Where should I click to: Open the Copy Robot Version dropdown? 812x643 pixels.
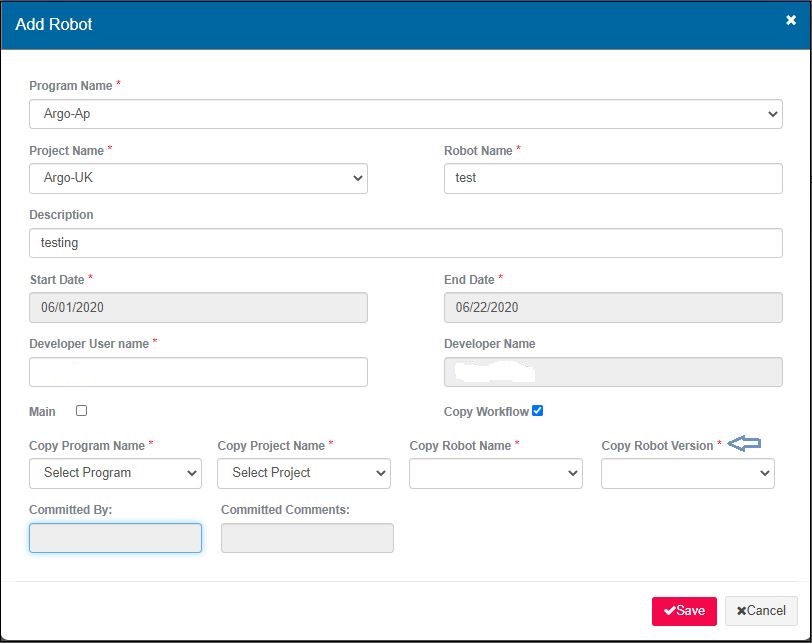pos(687,473)
